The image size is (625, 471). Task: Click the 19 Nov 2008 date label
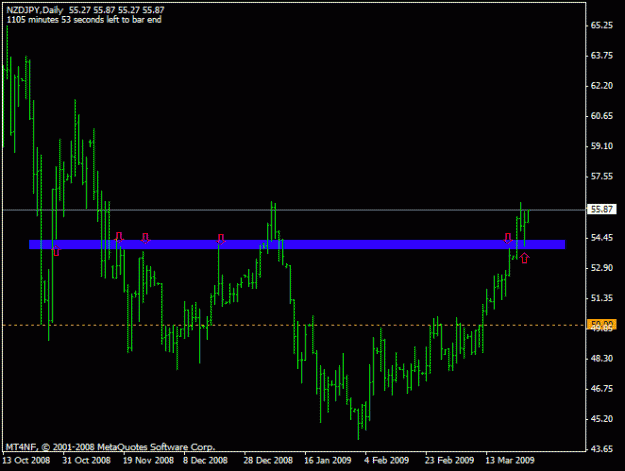pos(148,461)
